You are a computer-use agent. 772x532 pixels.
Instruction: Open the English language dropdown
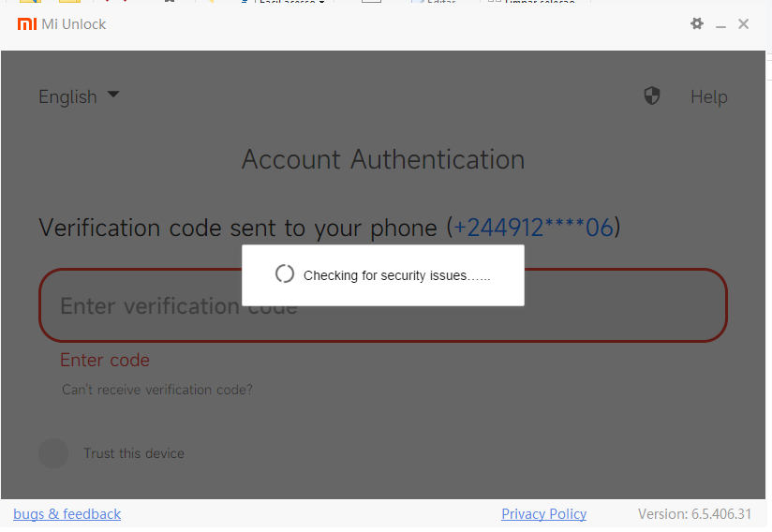[x=79, y=96]
